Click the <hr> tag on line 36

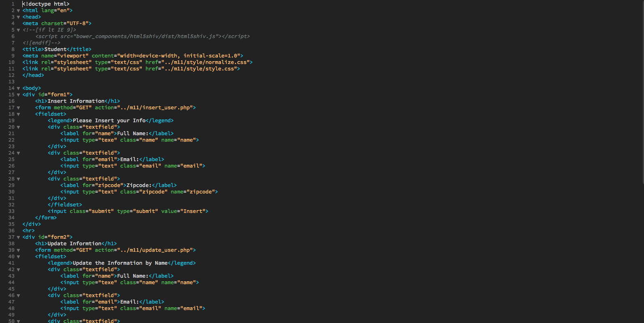click(29, 231)
